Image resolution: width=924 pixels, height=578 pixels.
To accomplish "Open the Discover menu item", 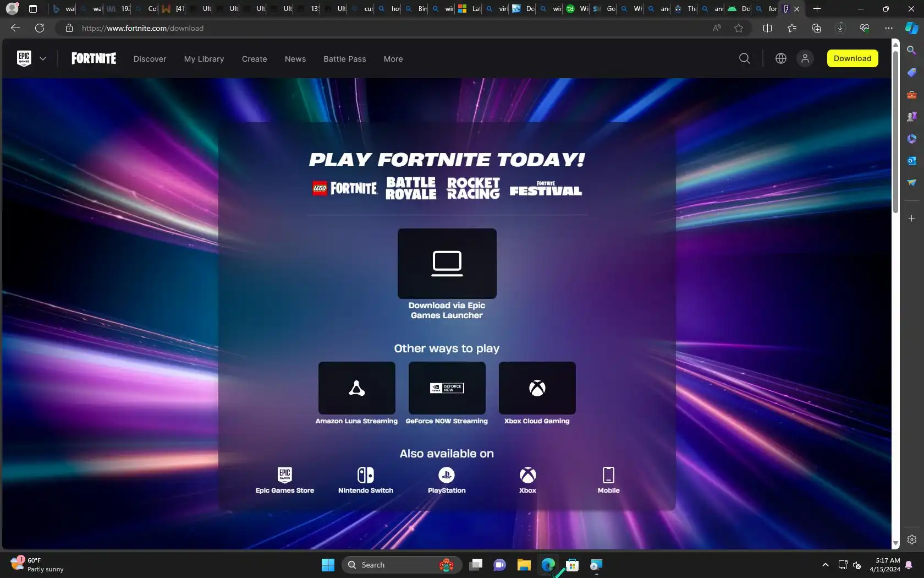I will click(150, 59).
